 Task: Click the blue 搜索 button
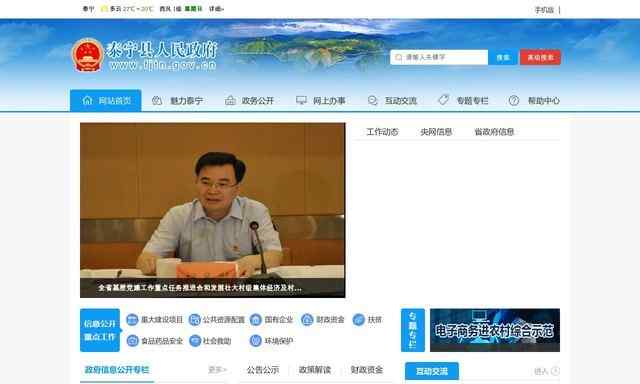pyautogui.click(x=503, y=58)
